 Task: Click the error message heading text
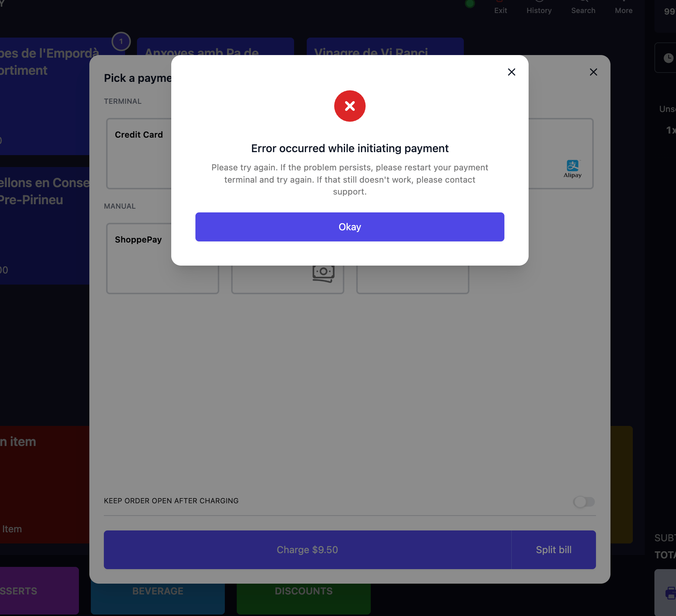pyautogui.click(x=350, y=148)
